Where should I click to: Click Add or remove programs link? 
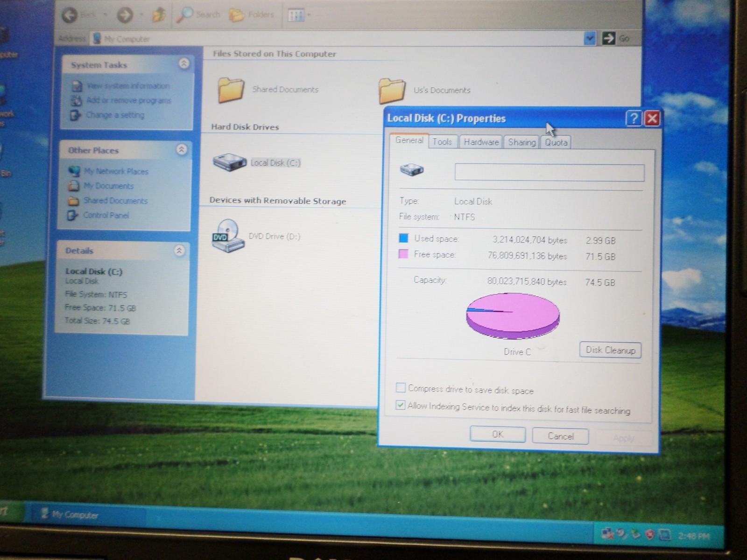(x=128, y=100)
